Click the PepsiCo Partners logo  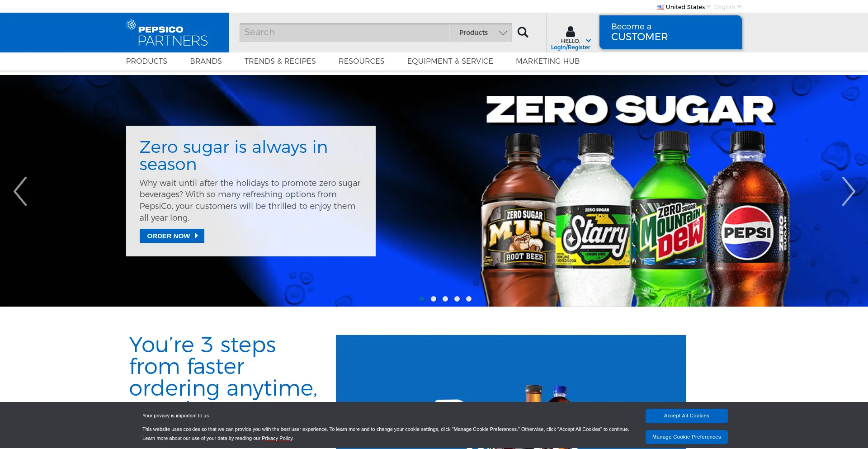(167, 33)
